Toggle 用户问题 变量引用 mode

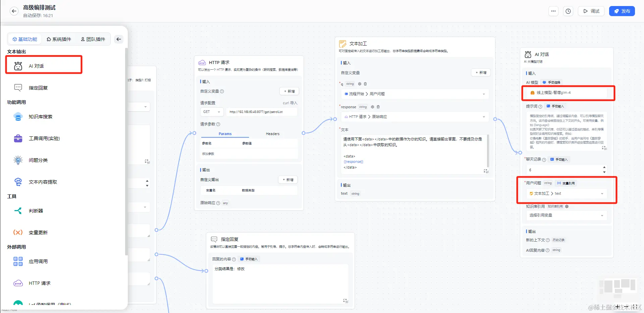pos(566,183)
